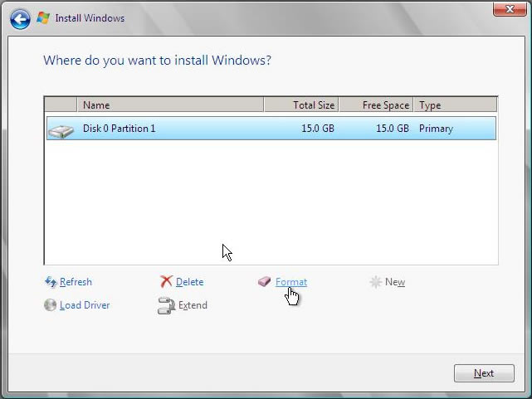Click the red X Delete icon

[x=166, y=282]
